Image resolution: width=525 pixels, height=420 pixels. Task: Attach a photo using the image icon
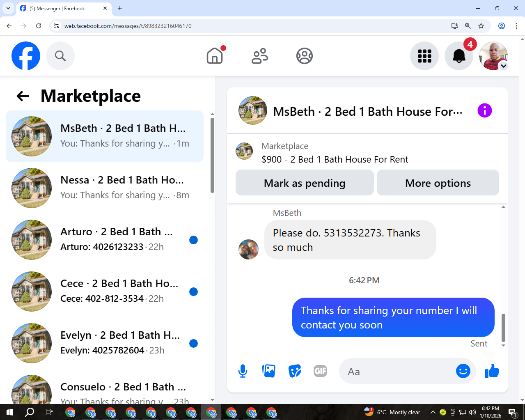point(269,371)
